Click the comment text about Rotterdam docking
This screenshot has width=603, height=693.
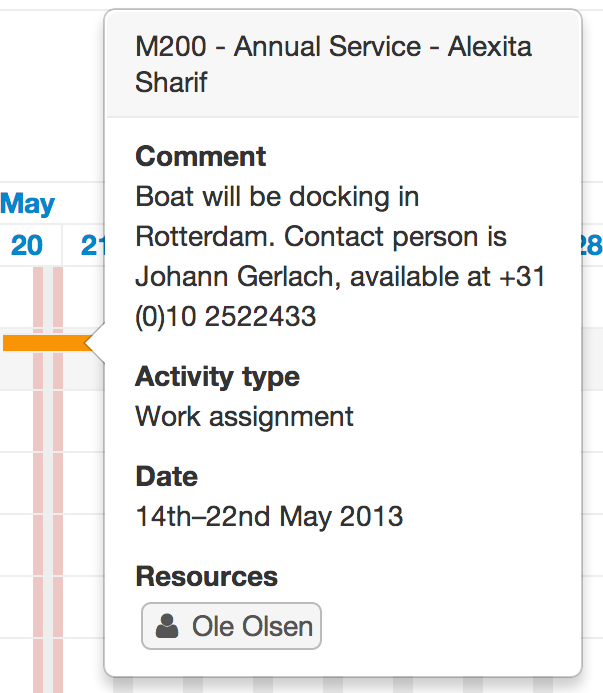click(340, 256)
